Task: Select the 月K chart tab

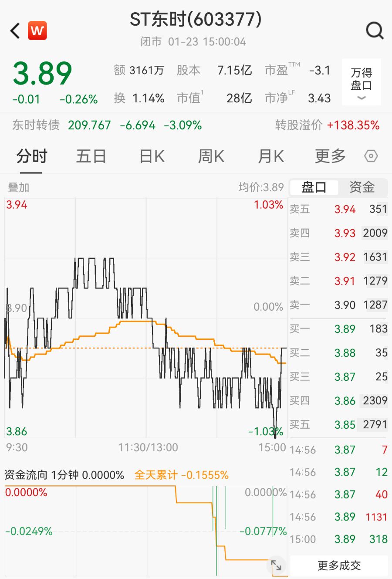Action: coord(270,156)
